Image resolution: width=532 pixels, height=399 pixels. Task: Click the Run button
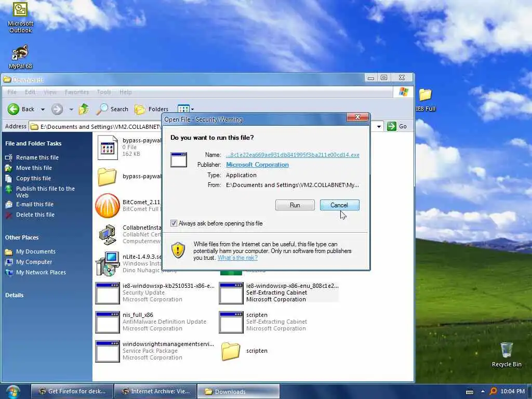295,205
